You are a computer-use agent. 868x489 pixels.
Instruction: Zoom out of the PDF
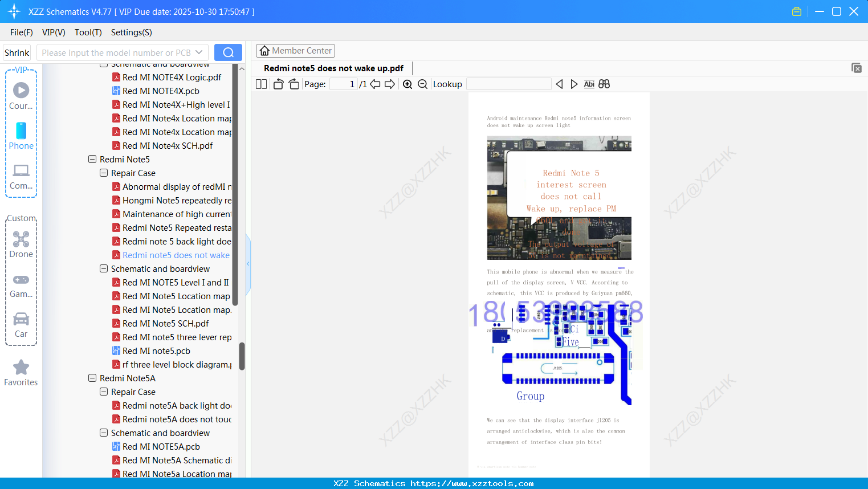tap(422, 84)
